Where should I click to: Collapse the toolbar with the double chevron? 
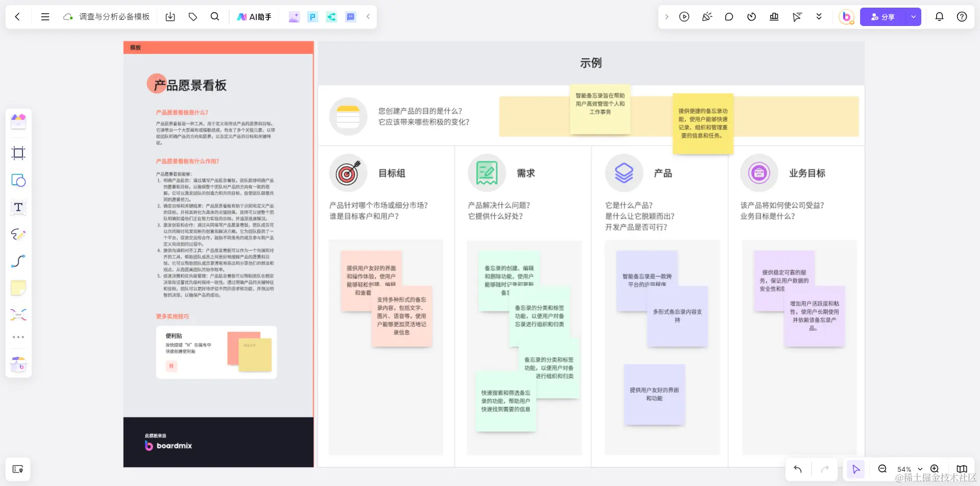click(819, 16)
